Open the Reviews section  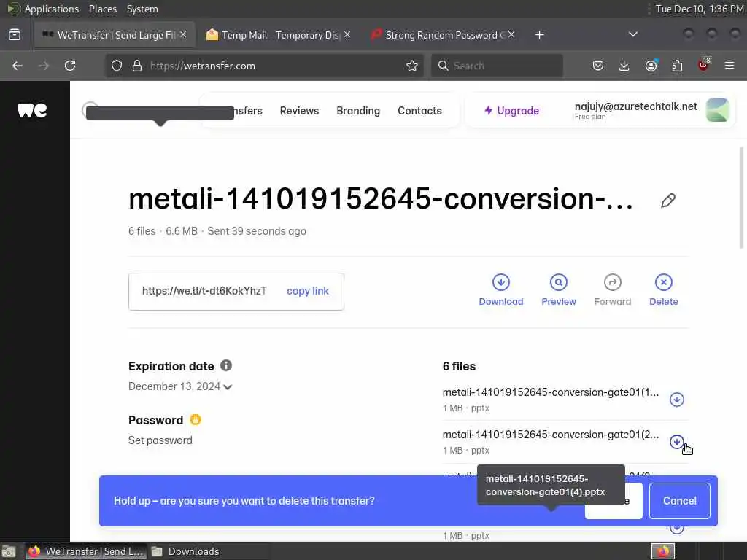click(x=299, y=111)
